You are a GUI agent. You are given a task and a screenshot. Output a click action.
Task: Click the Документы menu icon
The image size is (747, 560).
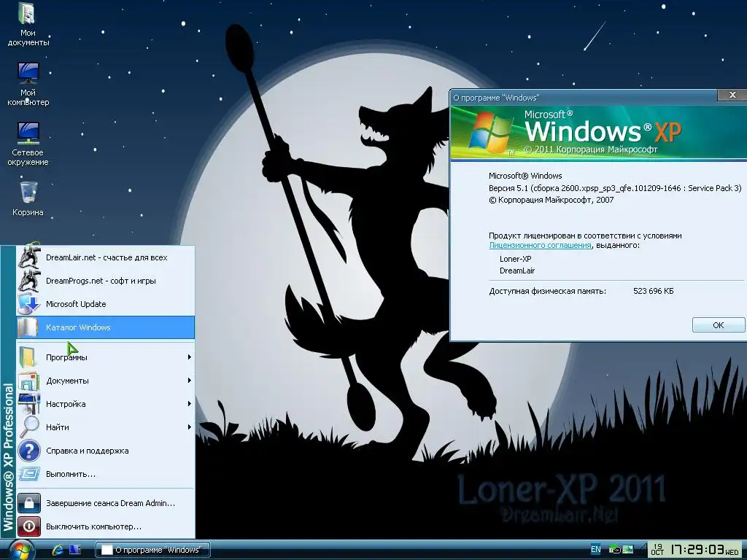pos(28,381)
